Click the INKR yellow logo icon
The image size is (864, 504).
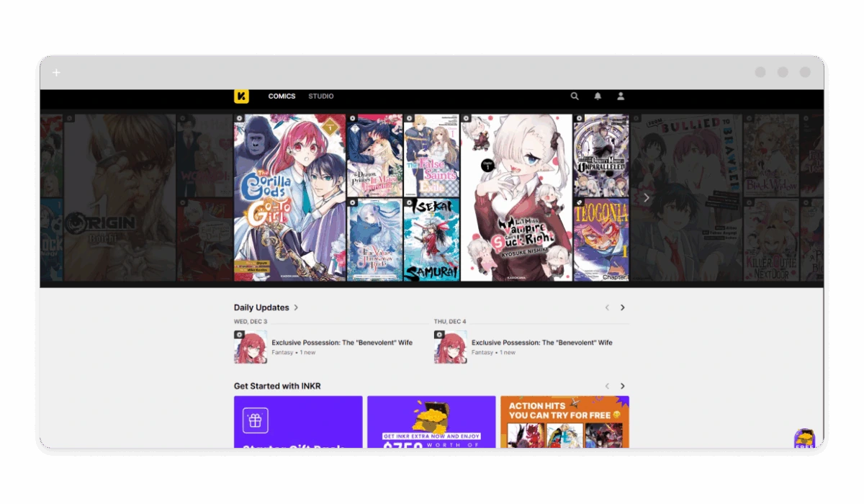(241, 96)
